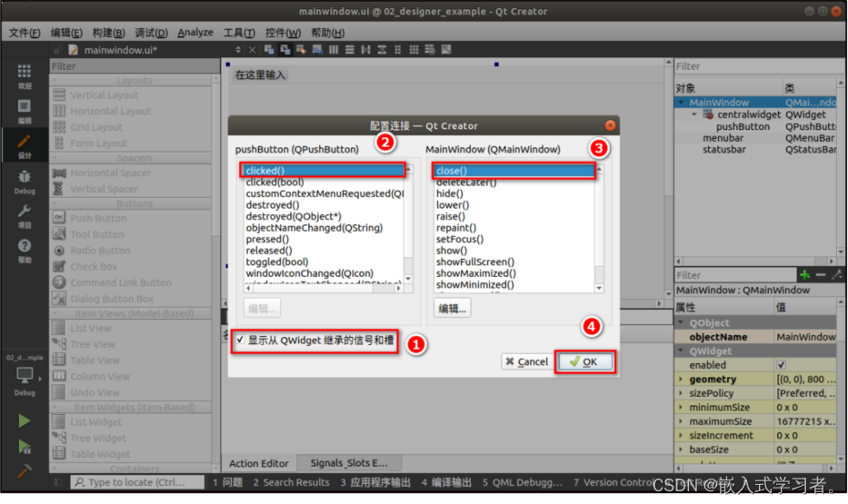Click the minus remove property icon
The image size is (848, 504).
tap(821, 275)
